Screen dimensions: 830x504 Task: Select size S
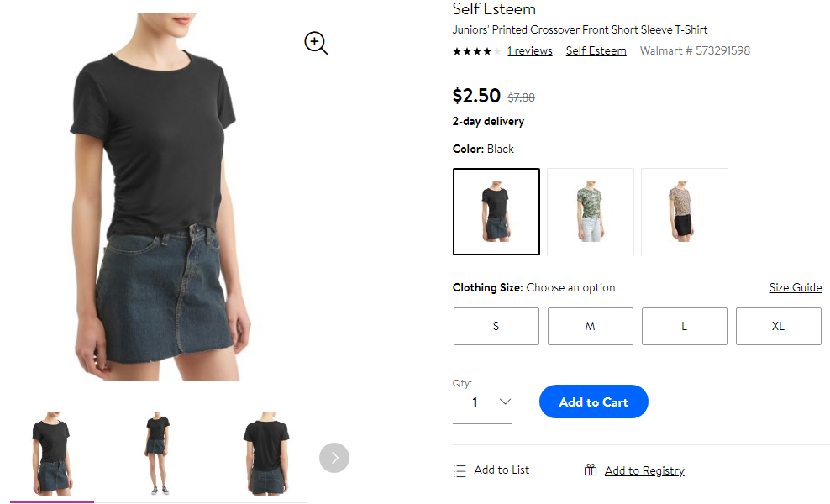(496, 326)
